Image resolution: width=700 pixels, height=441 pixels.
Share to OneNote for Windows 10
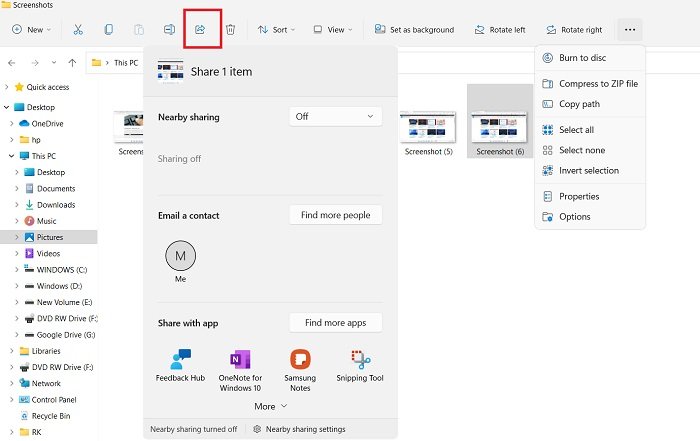tap(240, 366)
